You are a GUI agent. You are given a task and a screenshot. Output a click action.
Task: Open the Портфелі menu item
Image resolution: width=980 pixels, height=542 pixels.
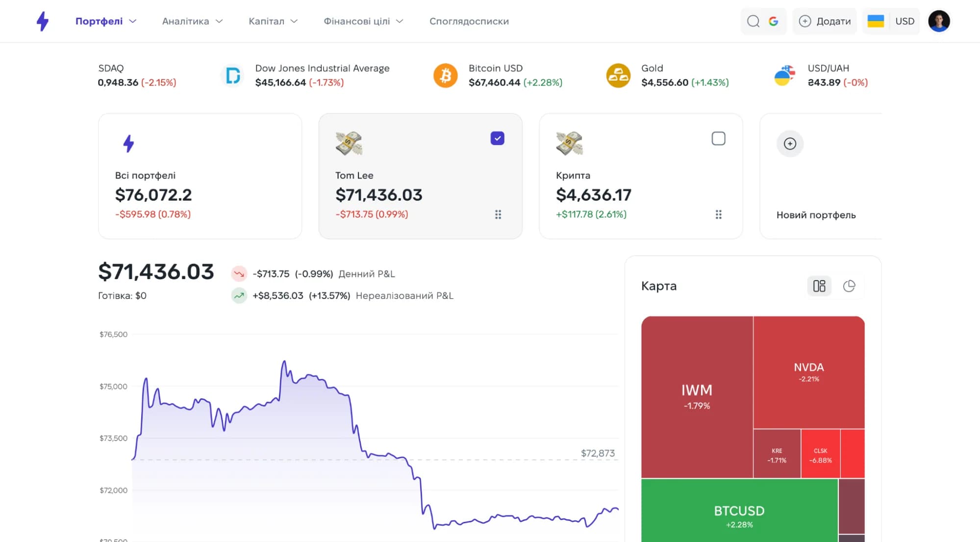99,21
